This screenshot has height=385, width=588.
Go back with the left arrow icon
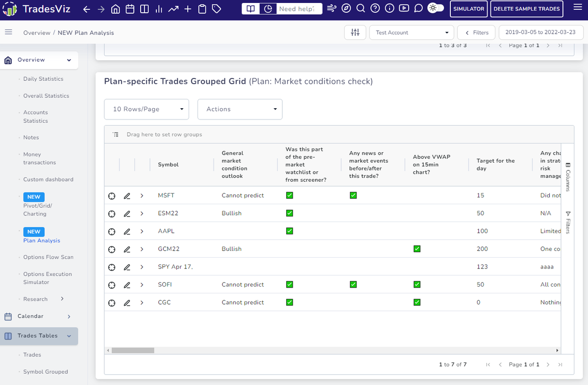[87, 9]
